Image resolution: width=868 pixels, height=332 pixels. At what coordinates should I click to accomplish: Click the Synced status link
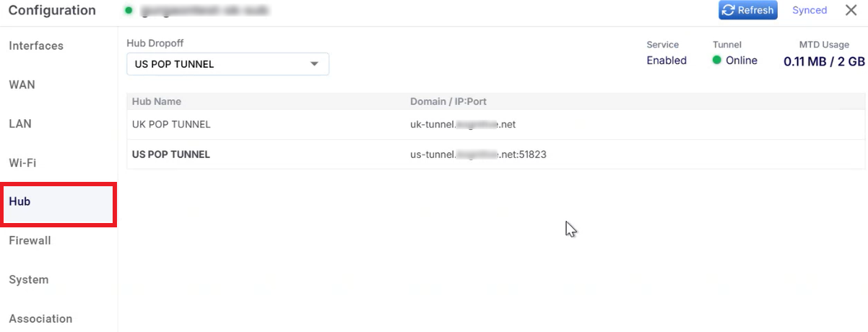810,10
